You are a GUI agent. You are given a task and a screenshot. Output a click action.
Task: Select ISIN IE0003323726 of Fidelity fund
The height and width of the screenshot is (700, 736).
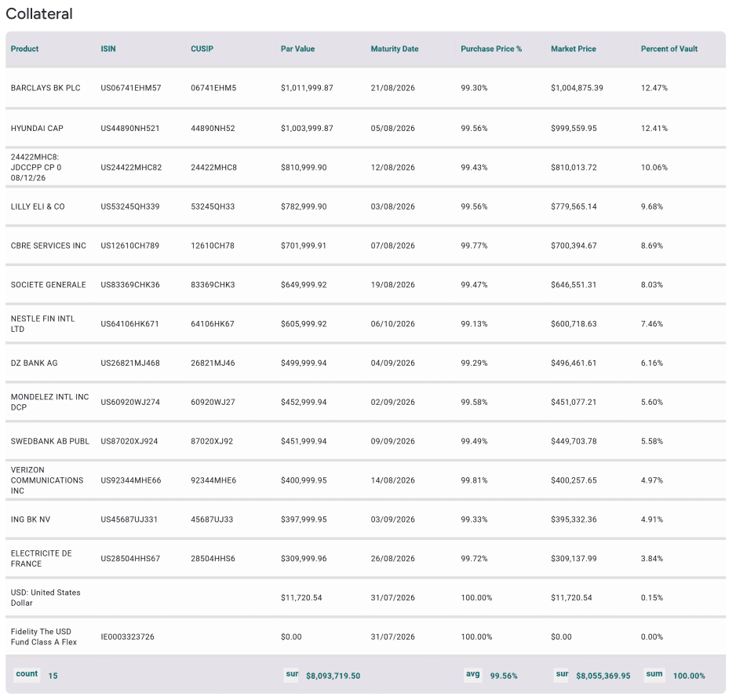click(127, 637)
